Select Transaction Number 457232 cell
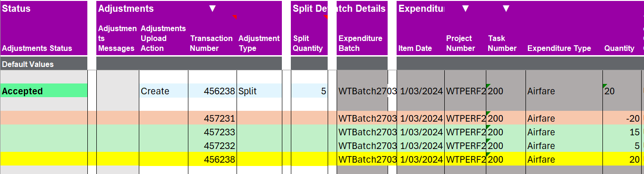Image resolution: width=644 pixels, height=174 pixels. [x=212, y=145]
